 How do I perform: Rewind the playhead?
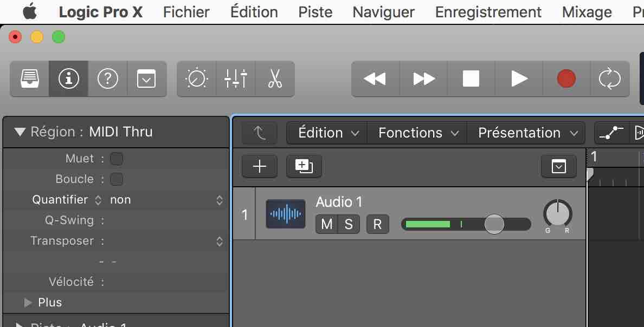(x=375, y=79)
